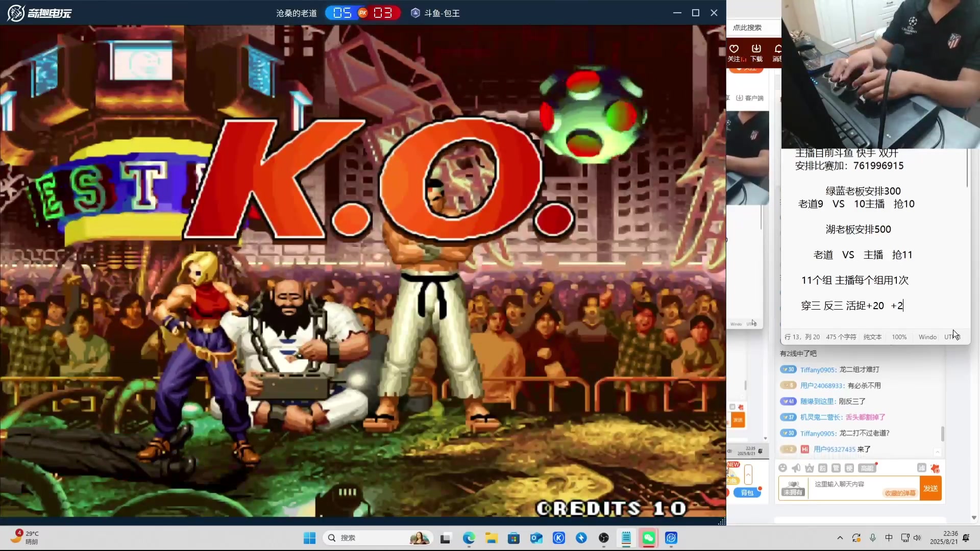Click the Notepad line 穿三 反三 活捉+20 +2
The width and height of the screenshot is (980, 551).
[x=852, y=305]
